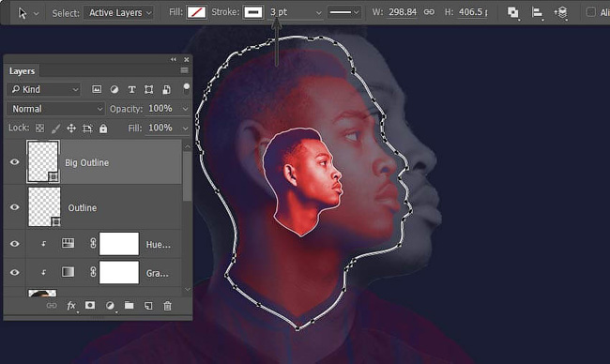This screenshot has width=610, height=364.
Task: Create a new layer
Action: tap(148, 306)
